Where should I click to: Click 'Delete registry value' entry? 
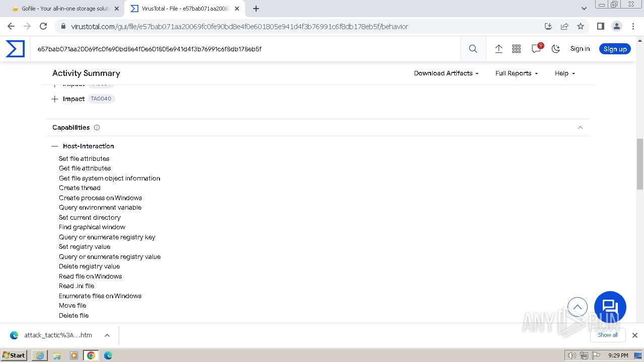[90, 266]
